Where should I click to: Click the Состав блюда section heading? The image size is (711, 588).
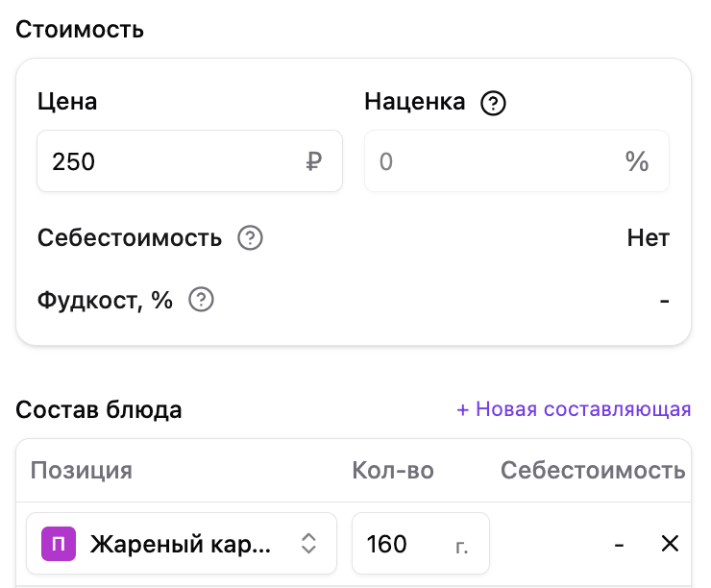[x=99, y=410]
